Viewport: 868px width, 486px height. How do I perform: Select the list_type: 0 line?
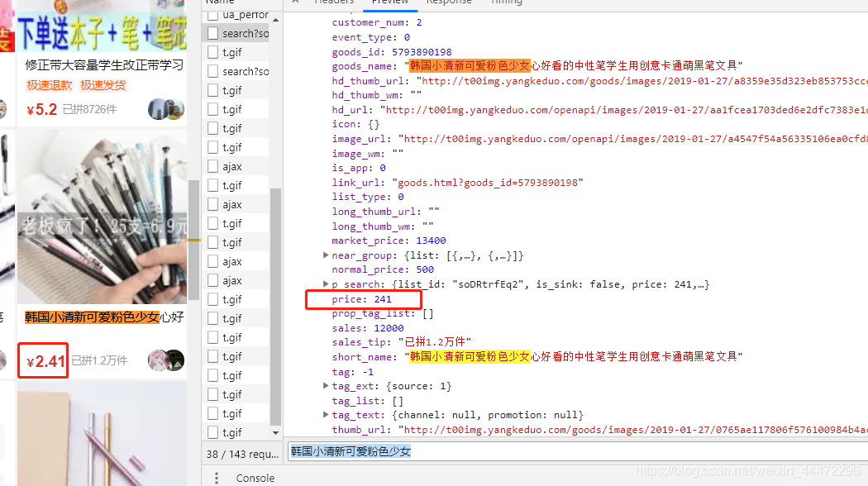coord(368,197)
